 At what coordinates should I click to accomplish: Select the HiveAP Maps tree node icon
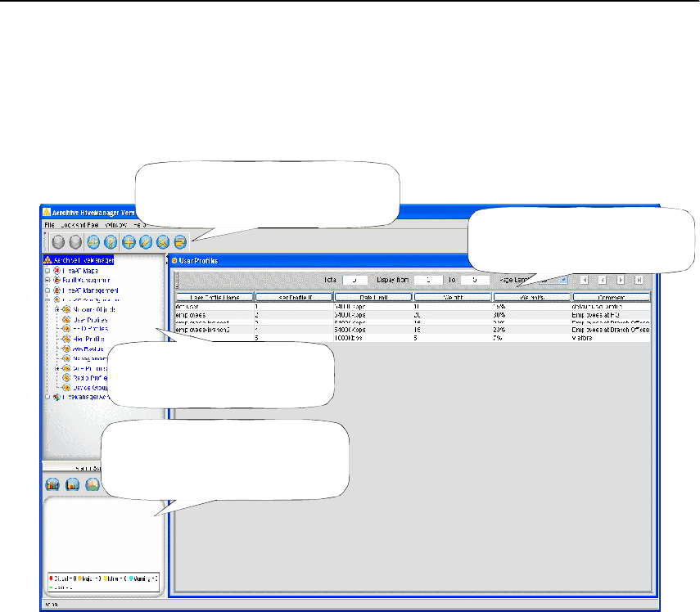click(56, 271)
